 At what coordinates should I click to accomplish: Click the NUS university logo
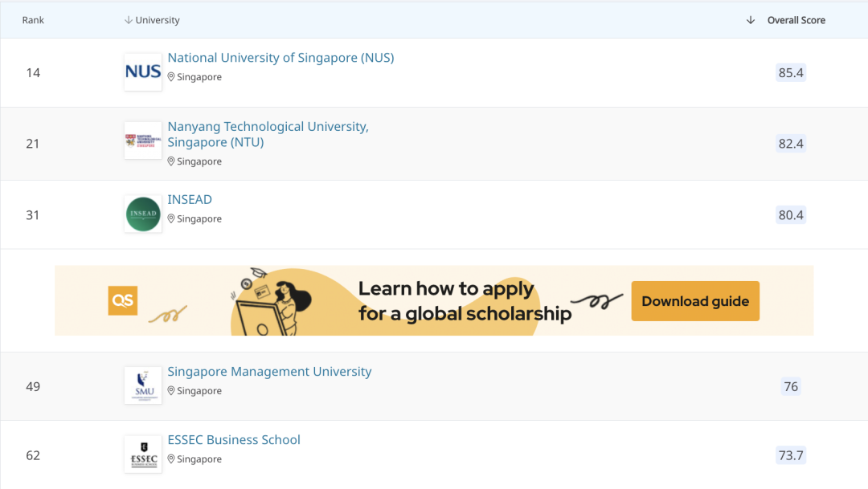(x=143, y=72)
